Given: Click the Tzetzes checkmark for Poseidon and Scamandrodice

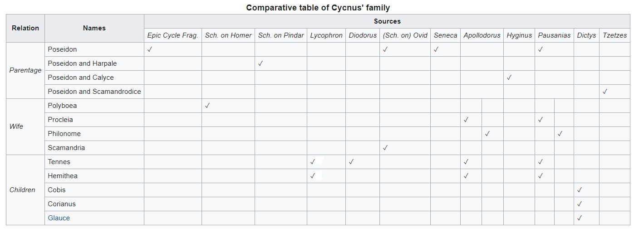Looking at the screenshot, I should [605, 92].
